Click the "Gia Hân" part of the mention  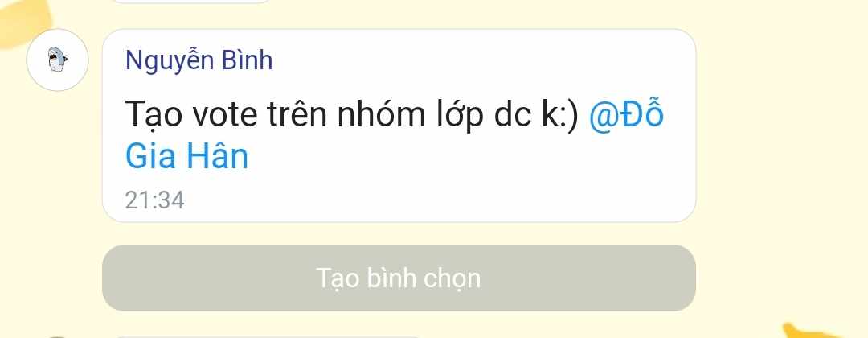coord(186,156)
